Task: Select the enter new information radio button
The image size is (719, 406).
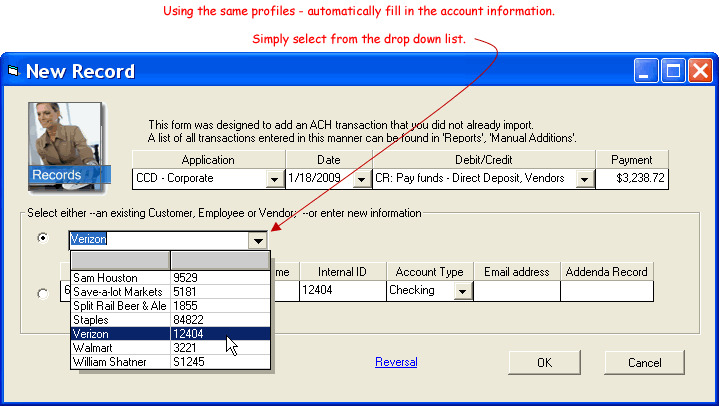Action: pos(43,294)
